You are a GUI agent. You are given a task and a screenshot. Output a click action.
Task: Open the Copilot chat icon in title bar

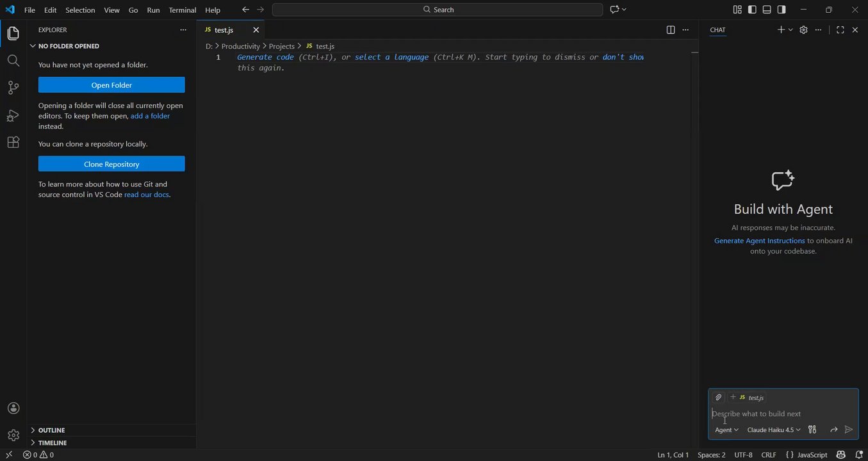point(614,10)
